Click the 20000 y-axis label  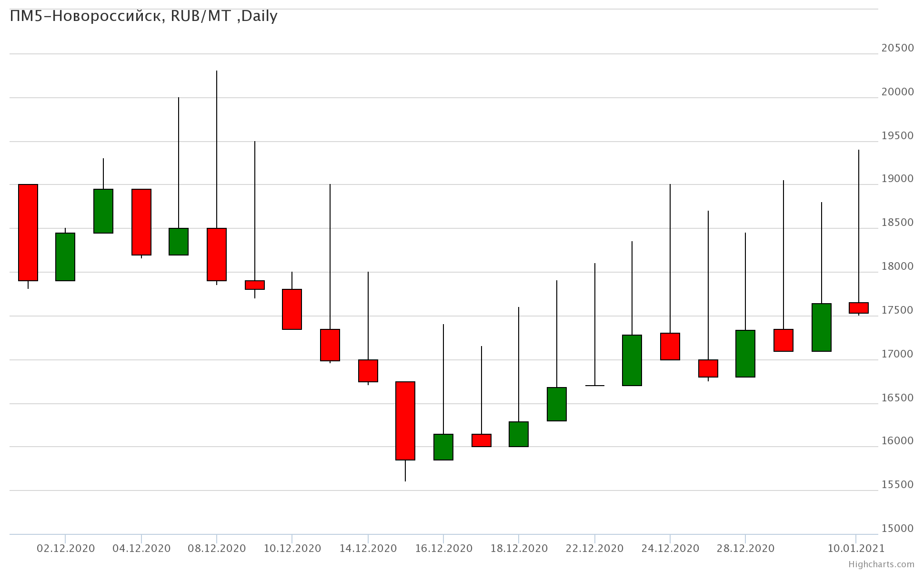pos(897,92)
